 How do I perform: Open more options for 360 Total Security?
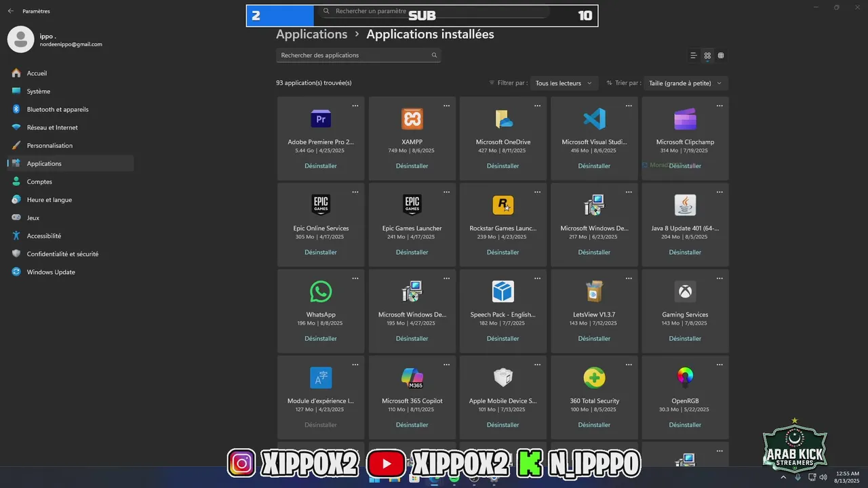coord(629,365)
